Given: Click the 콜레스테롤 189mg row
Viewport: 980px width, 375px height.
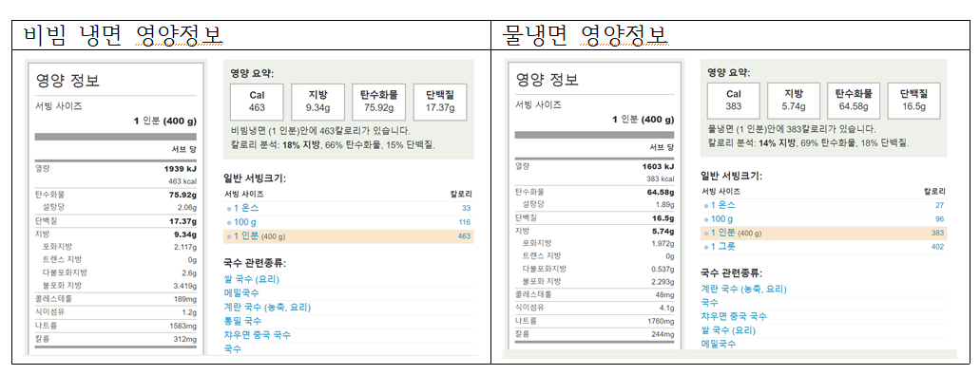Looking at the screenshot, I should (x=116, y=299).
